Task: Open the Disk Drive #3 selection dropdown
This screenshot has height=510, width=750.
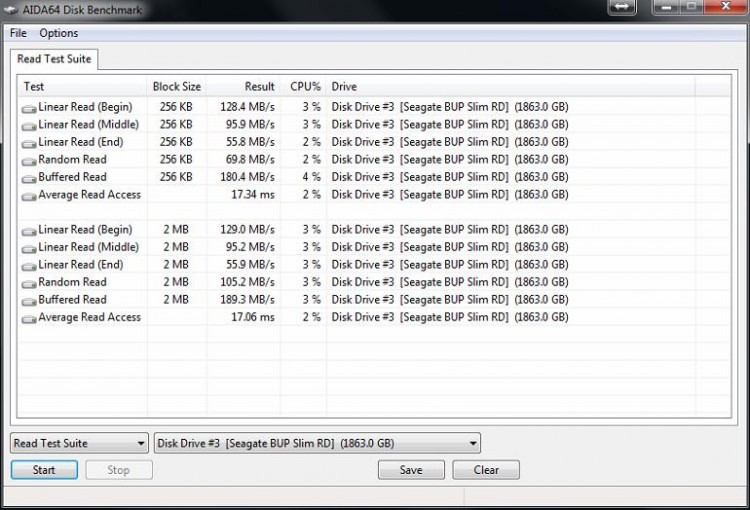Action: pos(317,443)
